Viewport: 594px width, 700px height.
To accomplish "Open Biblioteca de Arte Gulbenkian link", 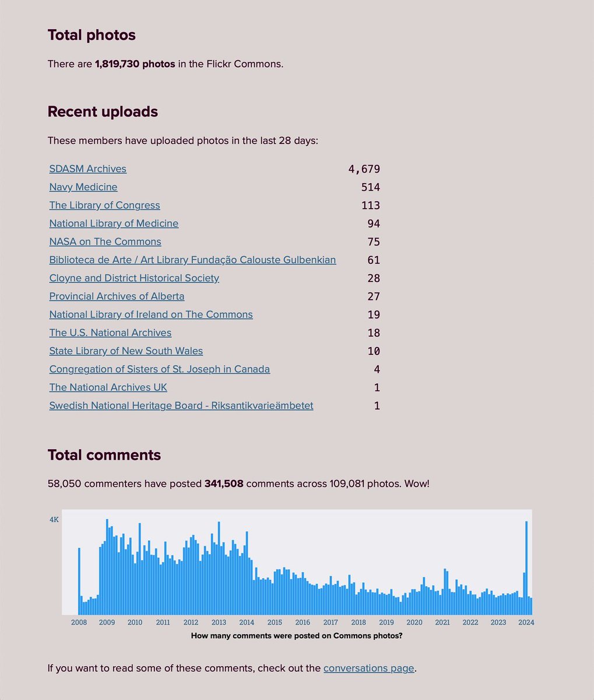I will (x=192, y=260).
